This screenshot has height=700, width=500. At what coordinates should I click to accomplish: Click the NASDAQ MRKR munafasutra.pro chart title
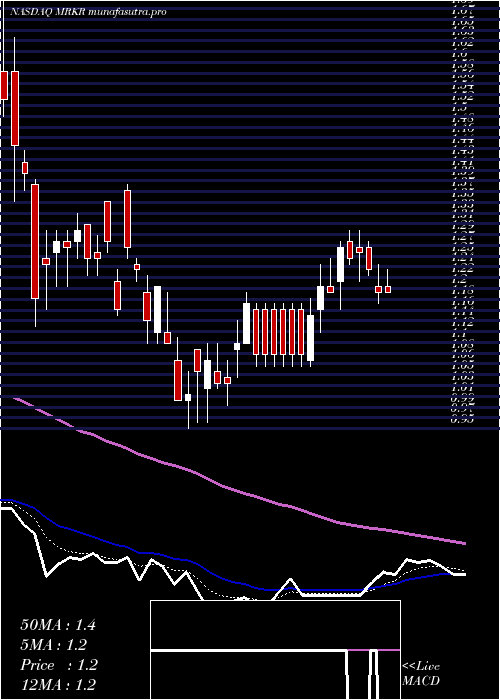point(88,12)
